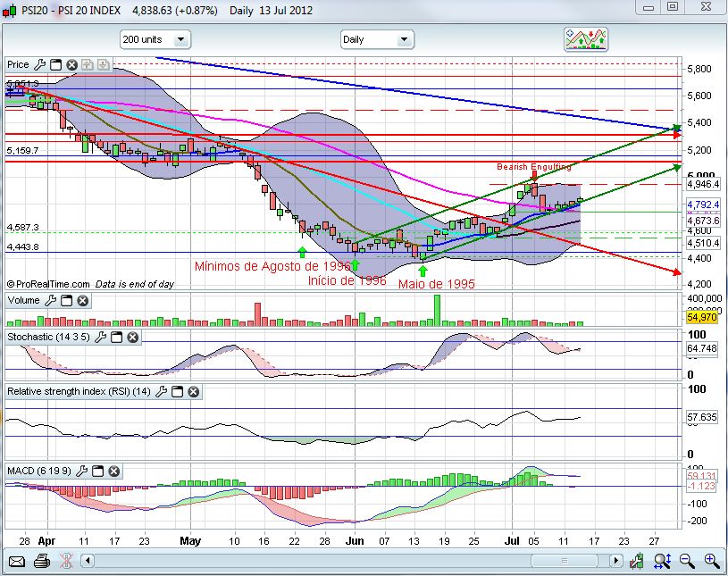Image resolution: width=728 pixels, height=576 pixels.
Task: Click the scrollbar left arrow
Action: (87, 561)
